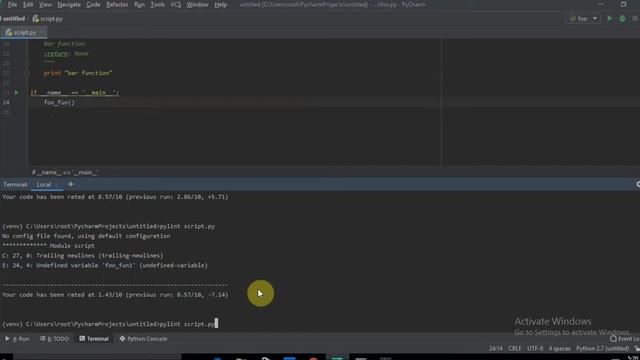Open terminal settings gear icon
The image size is (640, 360).
[638, 184]
